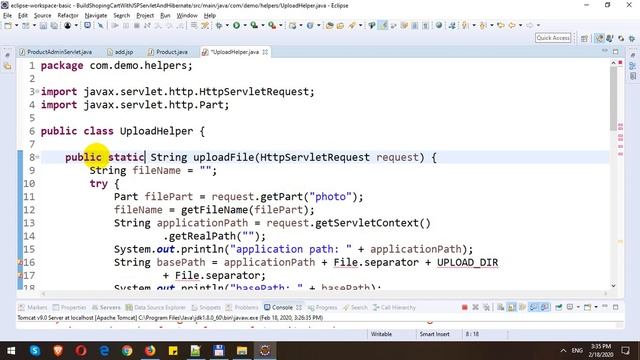The image size is (640, 360).
Task: Switch to the Java EE perspective icon
Action: coord(599,38)
